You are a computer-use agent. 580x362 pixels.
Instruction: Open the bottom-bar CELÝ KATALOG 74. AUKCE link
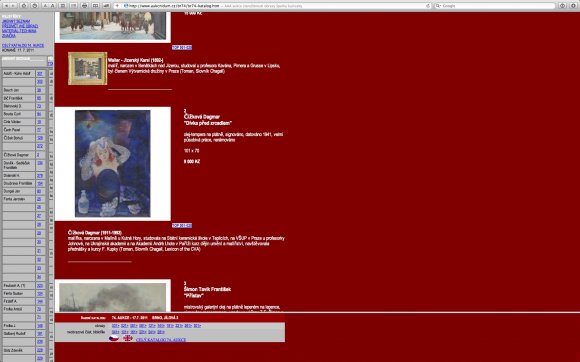click(161, 339)
